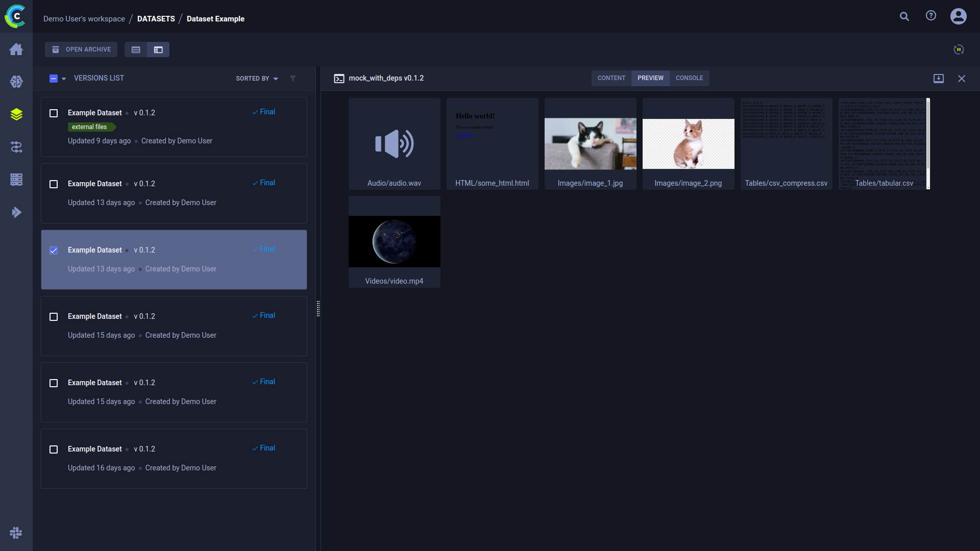Check the external files dataset version checkbox
Viewport: 980px width, 551px height.
point(54,113)
